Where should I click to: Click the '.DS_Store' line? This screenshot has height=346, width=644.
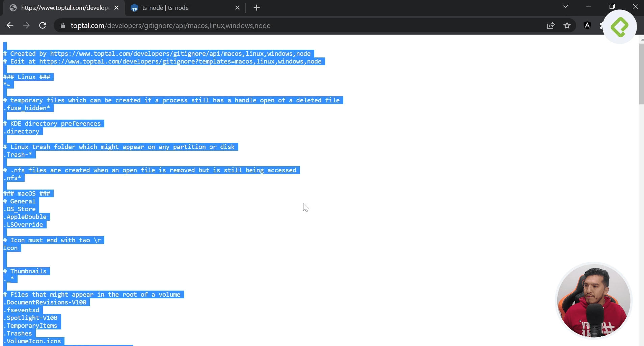tap(19, 209)
